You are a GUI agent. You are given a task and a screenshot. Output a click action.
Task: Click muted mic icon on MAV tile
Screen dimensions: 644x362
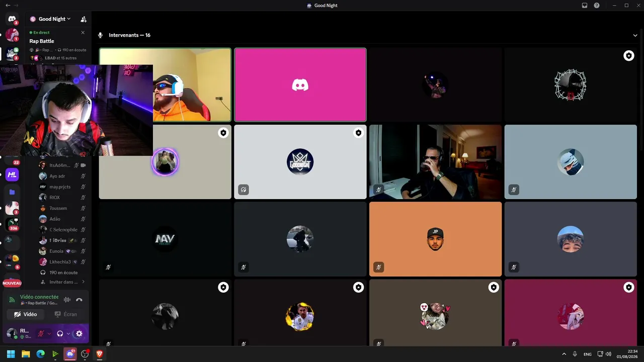[108, 267]
